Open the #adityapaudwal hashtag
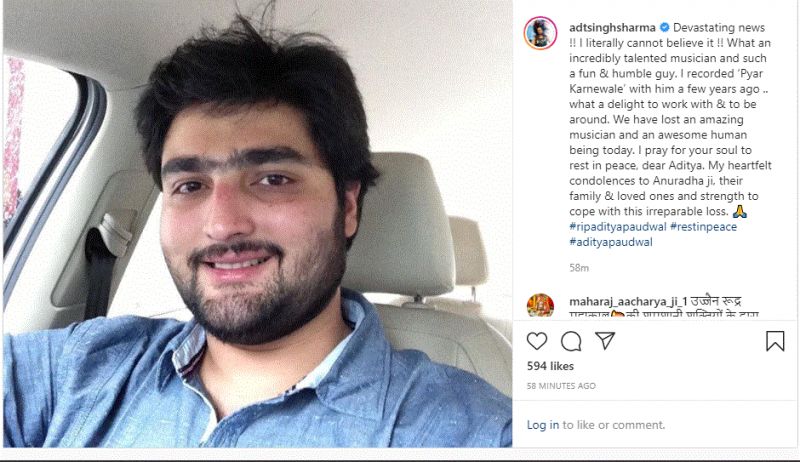Screen dimensions: 800x462 click(x=611, y=242)
